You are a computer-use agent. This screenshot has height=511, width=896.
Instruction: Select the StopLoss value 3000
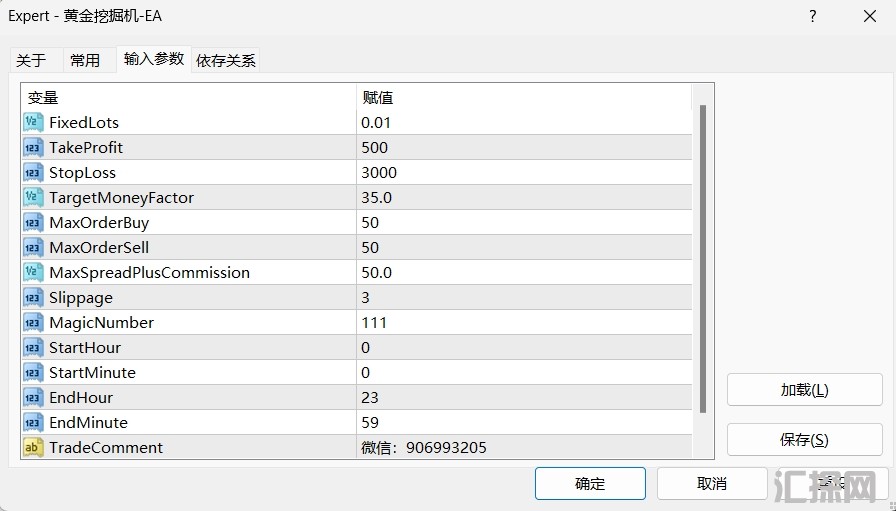[379, 173]
